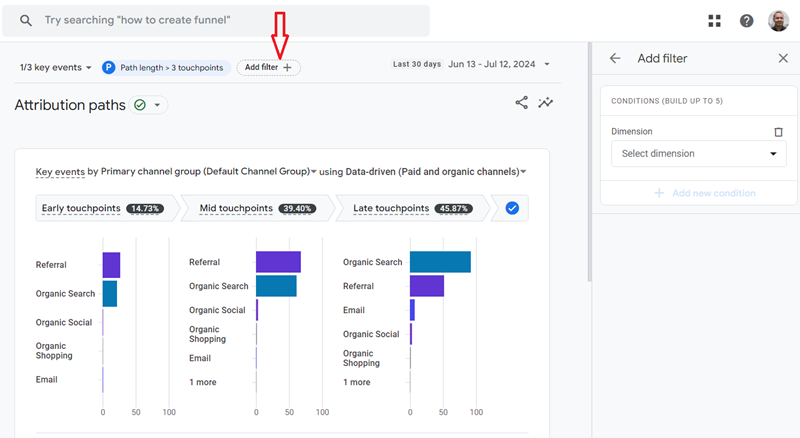Click the 14.73% badge on Early touchpoints
Viewport: 800px width, 438px height.
145,208
